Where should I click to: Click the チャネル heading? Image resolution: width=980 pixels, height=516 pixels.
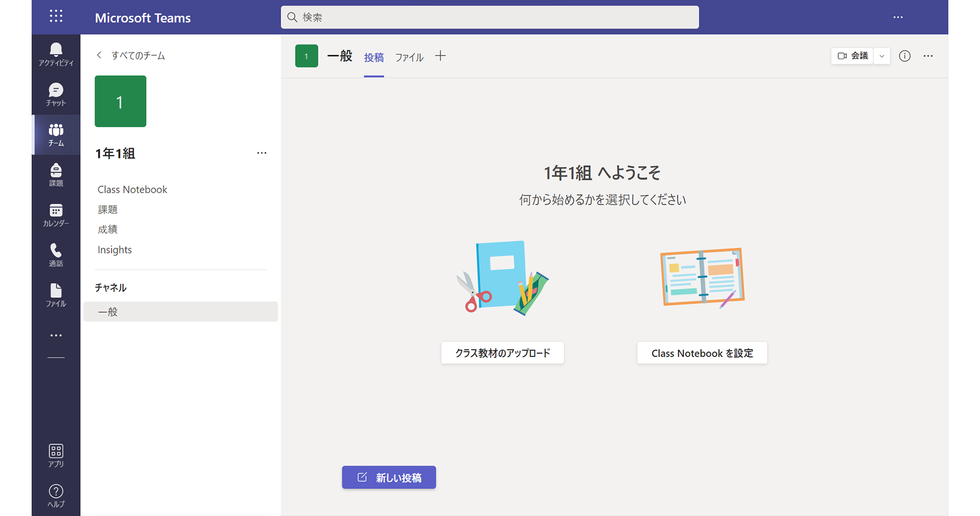pyautogui.click(x=111, y=288)
